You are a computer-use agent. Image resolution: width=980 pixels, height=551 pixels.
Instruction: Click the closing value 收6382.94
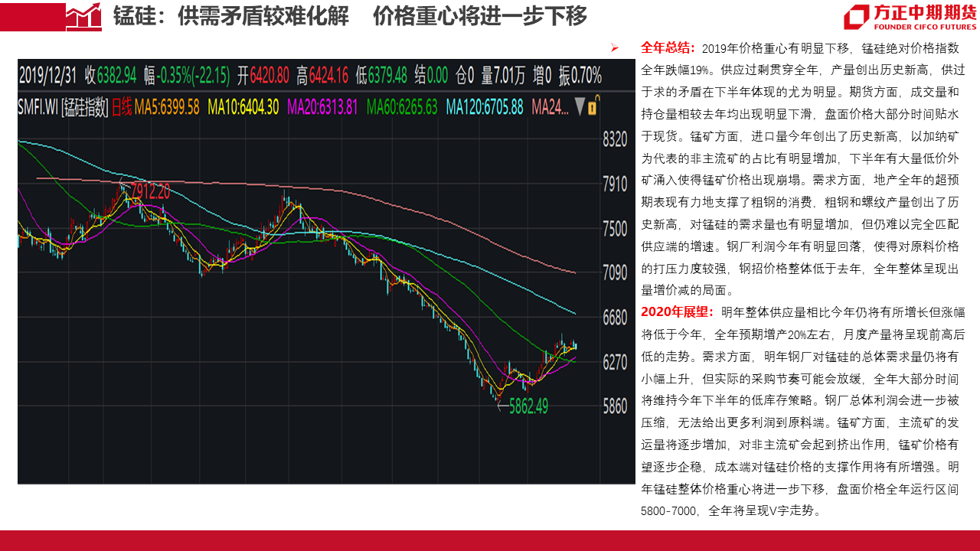coord(110,76)
